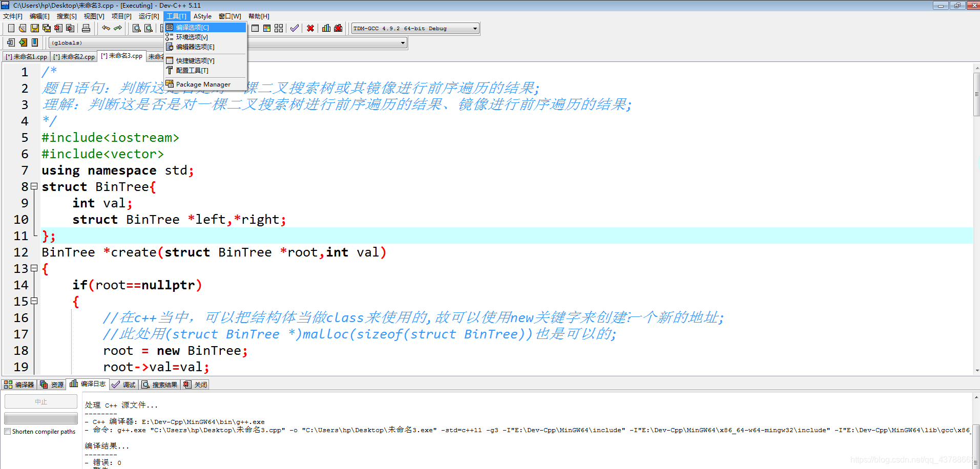Click the Debug checkmark icon in toolbar
The image size is (980, 469).
pos(295,28)
